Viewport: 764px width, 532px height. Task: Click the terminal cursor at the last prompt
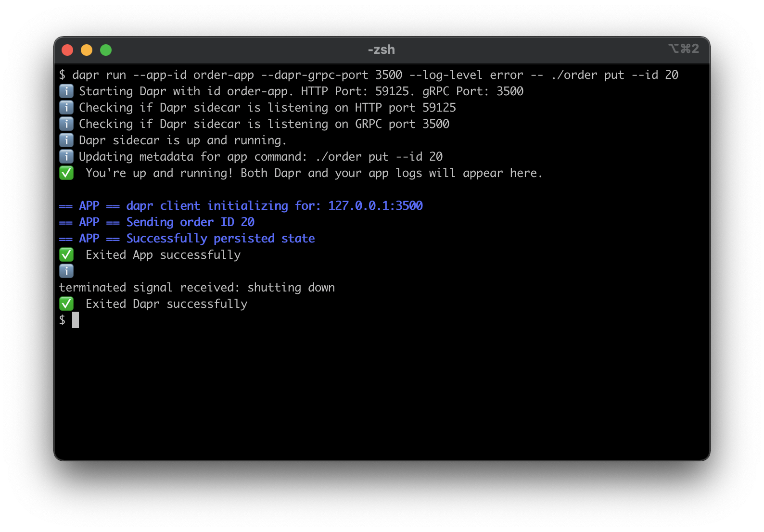coord(76,320)
